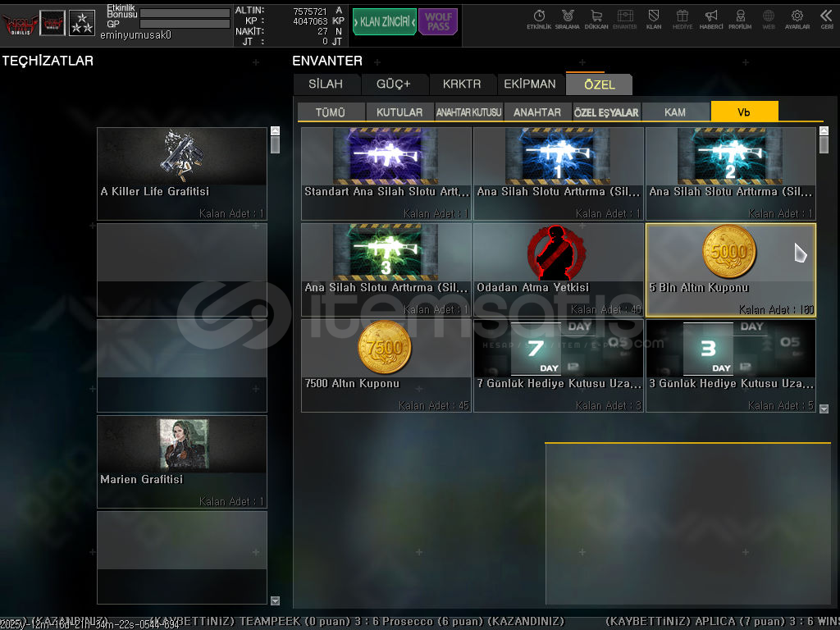Click the equipment list scrollbar thumb

tap(276, 144)
